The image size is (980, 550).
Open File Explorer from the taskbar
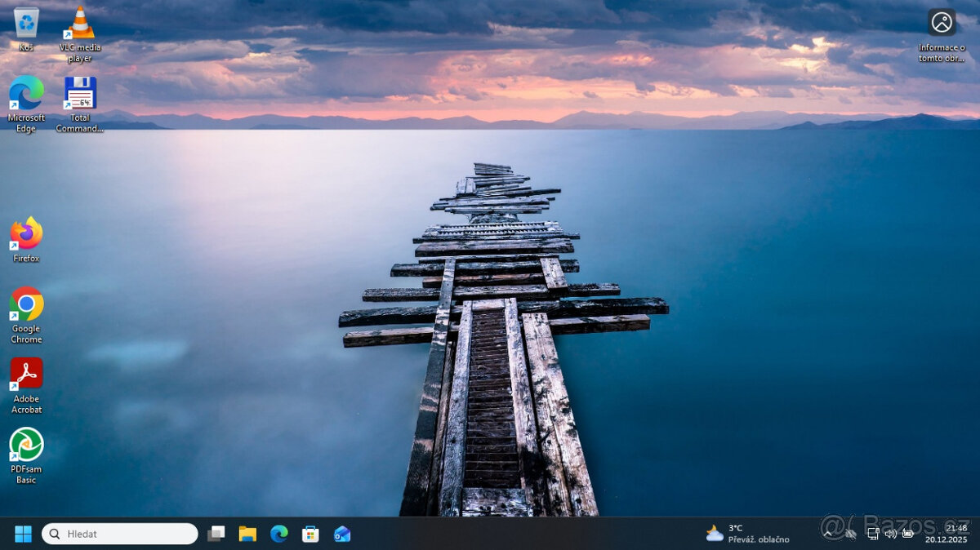click(x=247, y=533)
